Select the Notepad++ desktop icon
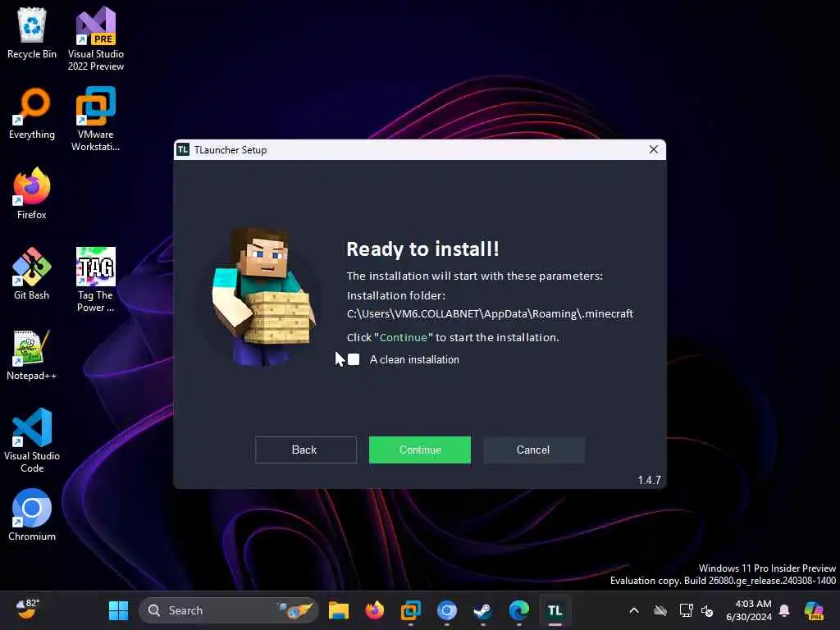The image size is (840, 630). click(x=32, y=354)
